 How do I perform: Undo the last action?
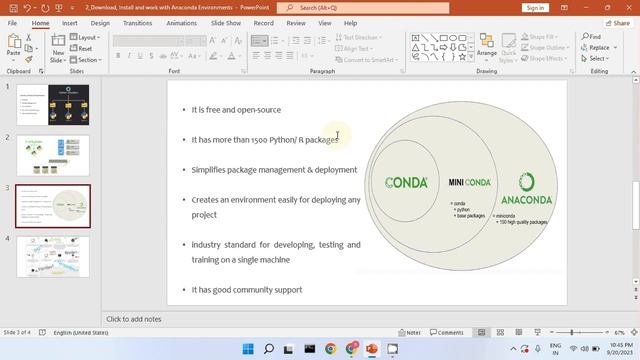27,8
